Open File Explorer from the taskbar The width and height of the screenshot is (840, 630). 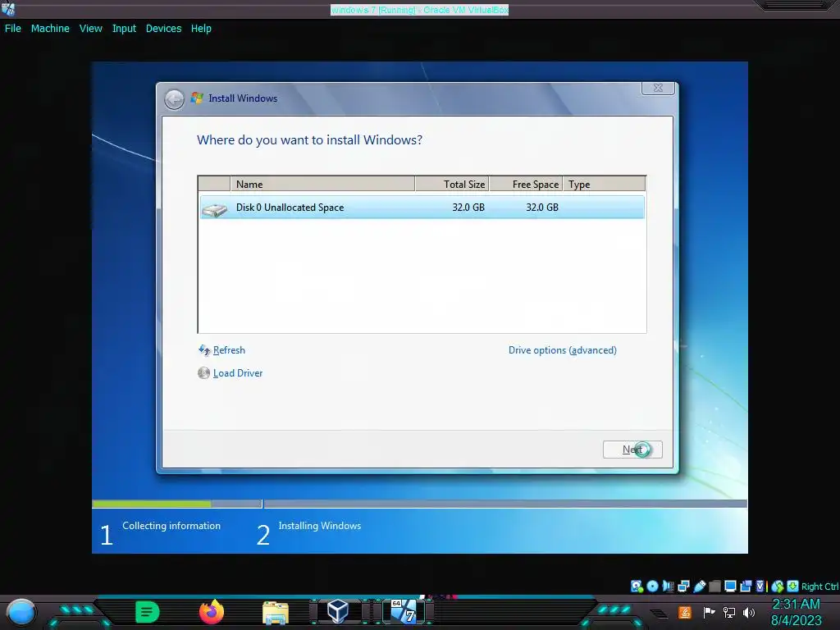pyautogui.click(x=276, y=612)
